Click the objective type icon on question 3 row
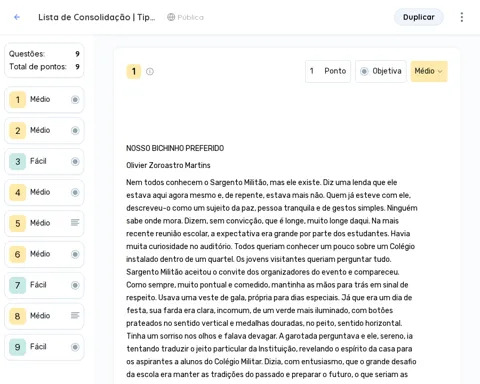Image resolution: width=480 pixels, height=384 pixels. click(x=75, y=161)
